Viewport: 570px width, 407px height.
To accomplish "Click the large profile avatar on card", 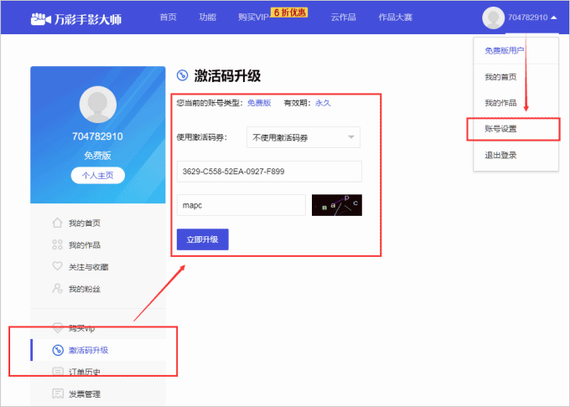I will tap(98, 105).
